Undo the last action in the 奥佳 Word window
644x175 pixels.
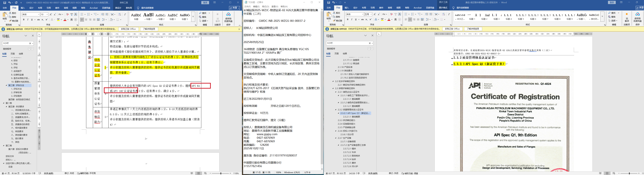(333, 3)
